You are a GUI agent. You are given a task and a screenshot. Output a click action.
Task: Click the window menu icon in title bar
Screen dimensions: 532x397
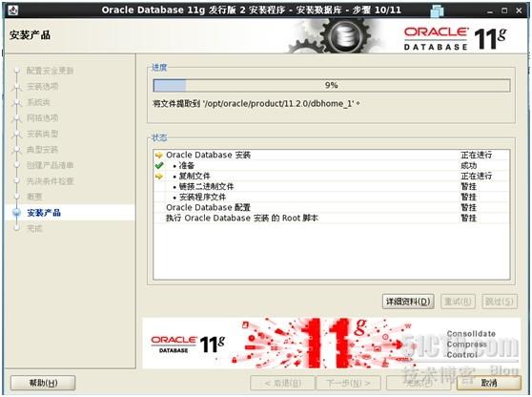13,10
